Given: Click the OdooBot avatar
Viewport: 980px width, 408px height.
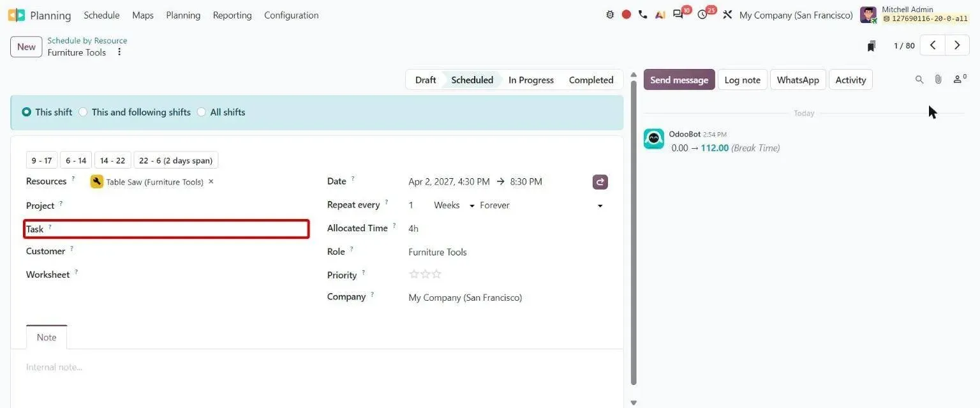Looking at the screenshot, I should coord(654,139).
